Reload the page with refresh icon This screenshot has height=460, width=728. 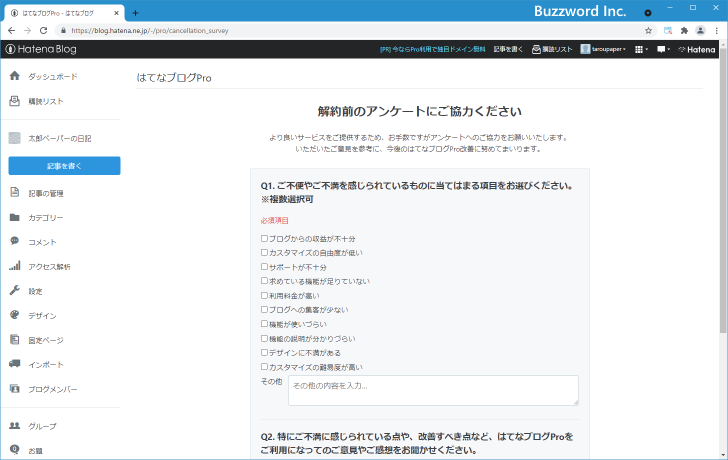(44, 31)
